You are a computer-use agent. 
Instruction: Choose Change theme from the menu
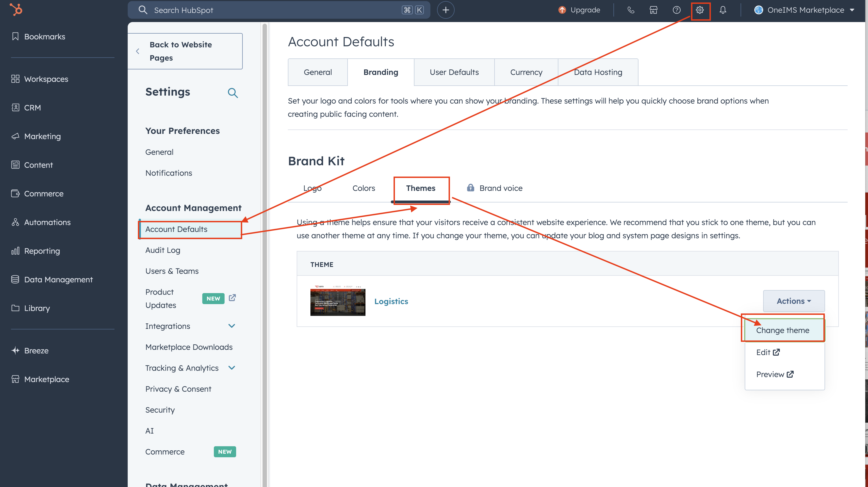[x=782, y=330]
